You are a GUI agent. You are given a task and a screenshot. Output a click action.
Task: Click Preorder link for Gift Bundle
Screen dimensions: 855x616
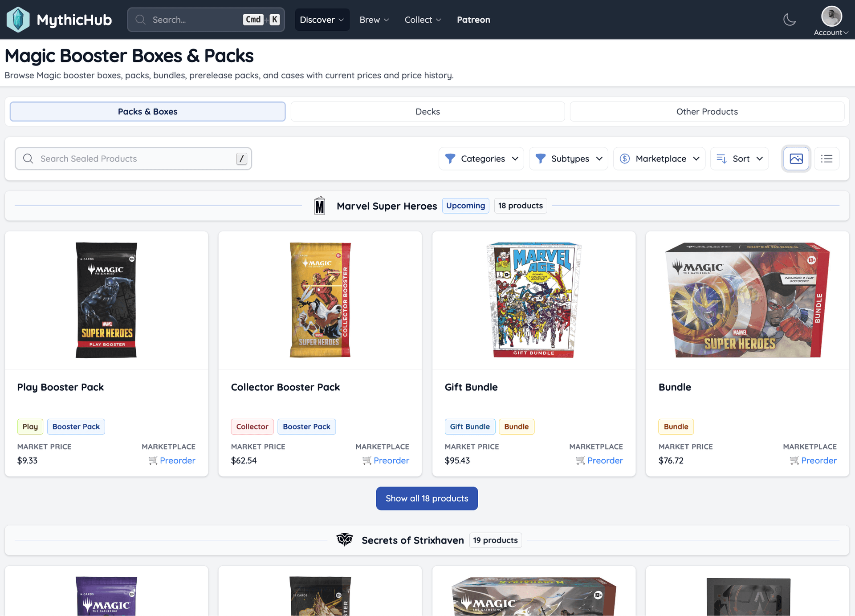coord(605,461)
